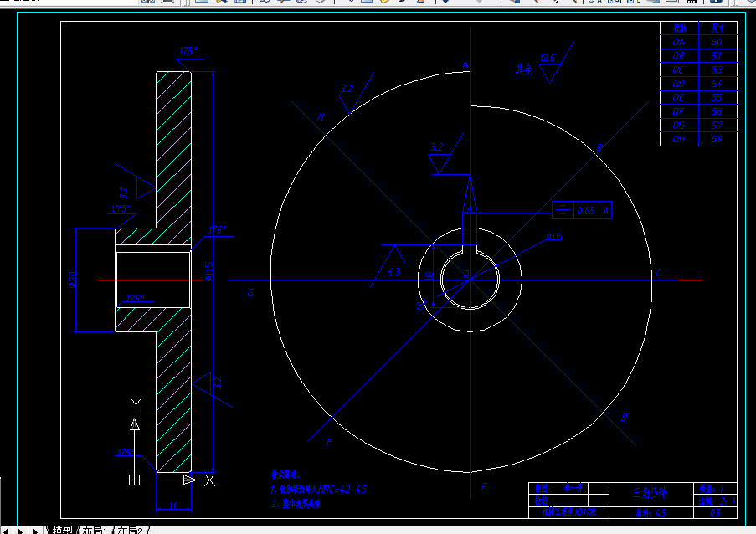Select the 数量: 1 quantity entry
Viewport: 756px width, 534px height.
tap(712, 489)
